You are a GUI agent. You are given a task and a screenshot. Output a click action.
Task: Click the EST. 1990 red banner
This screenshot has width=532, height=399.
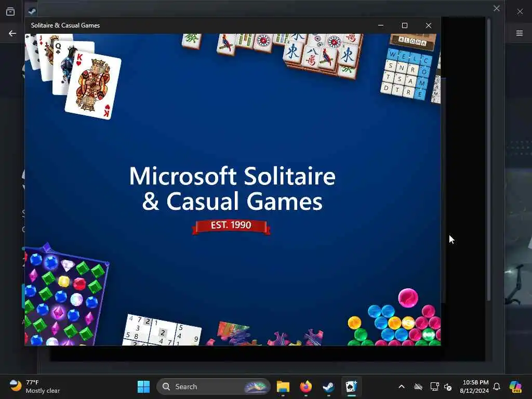click(231, 227)
